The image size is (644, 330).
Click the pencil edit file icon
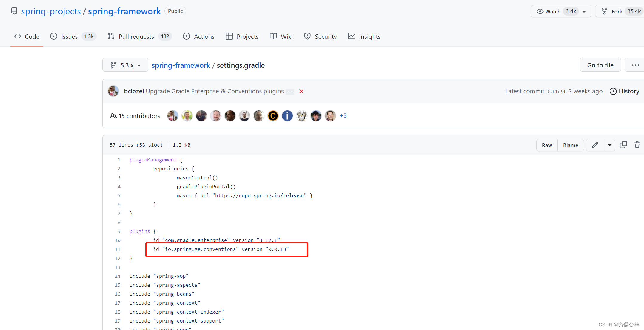pyautogui.click(x=595, y=145)
